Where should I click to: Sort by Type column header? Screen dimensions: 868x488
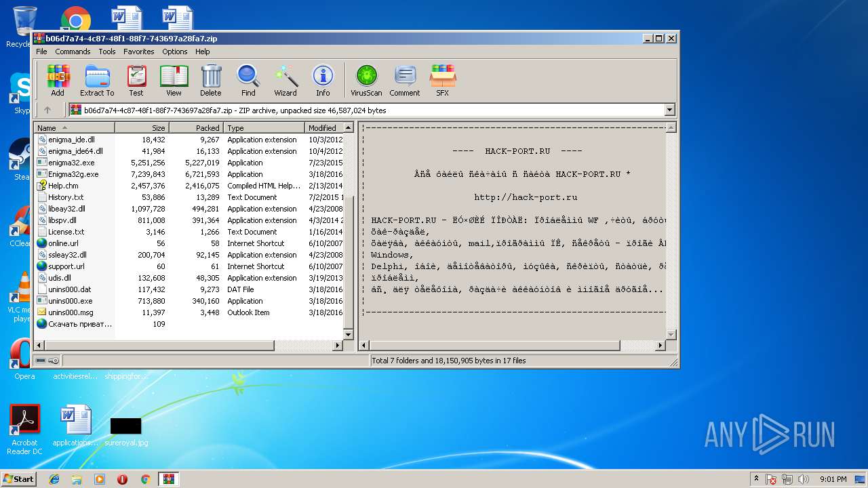tap(264, 127)
